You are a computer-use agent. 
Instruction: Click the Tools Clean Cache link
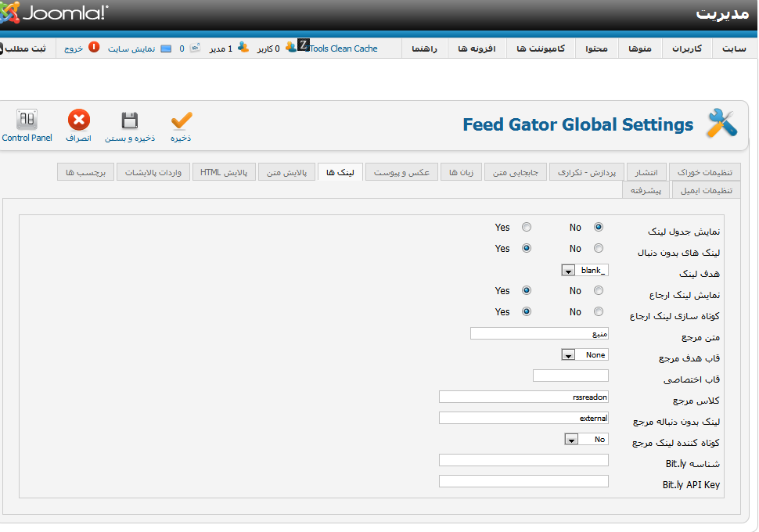click(344, 49)
